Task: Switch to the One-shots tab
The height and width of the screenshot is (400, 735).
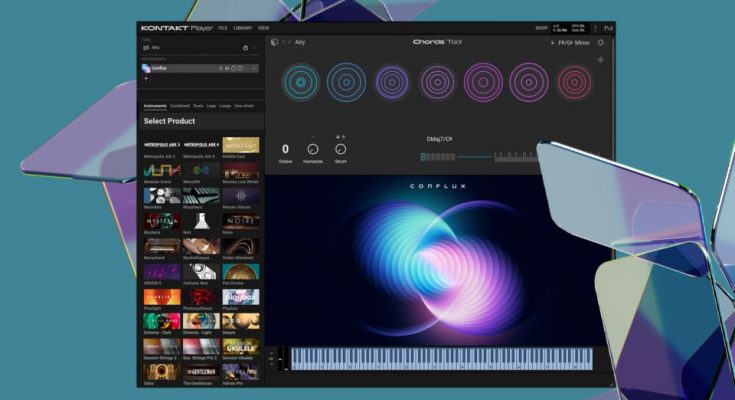Action: [244, 106]
